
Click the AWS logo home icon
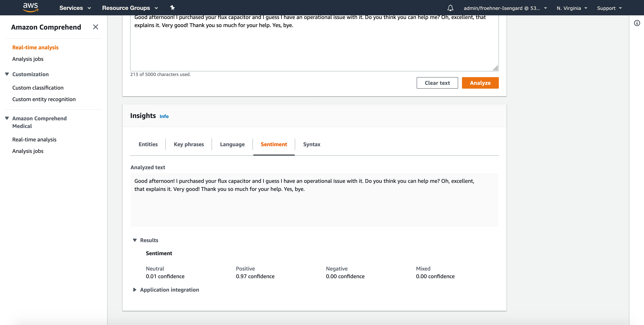point(30,7)
